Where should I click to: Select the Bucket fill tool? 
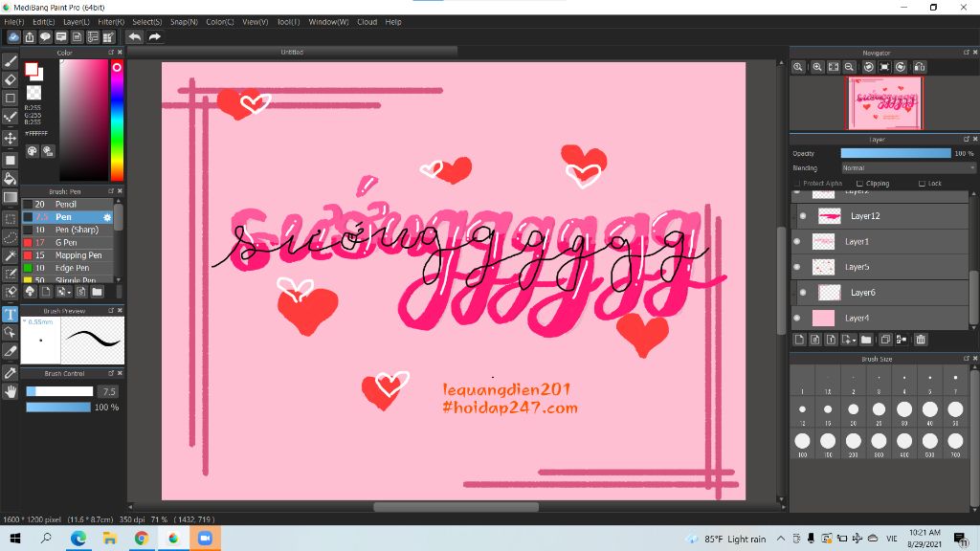tap(10, 179)
